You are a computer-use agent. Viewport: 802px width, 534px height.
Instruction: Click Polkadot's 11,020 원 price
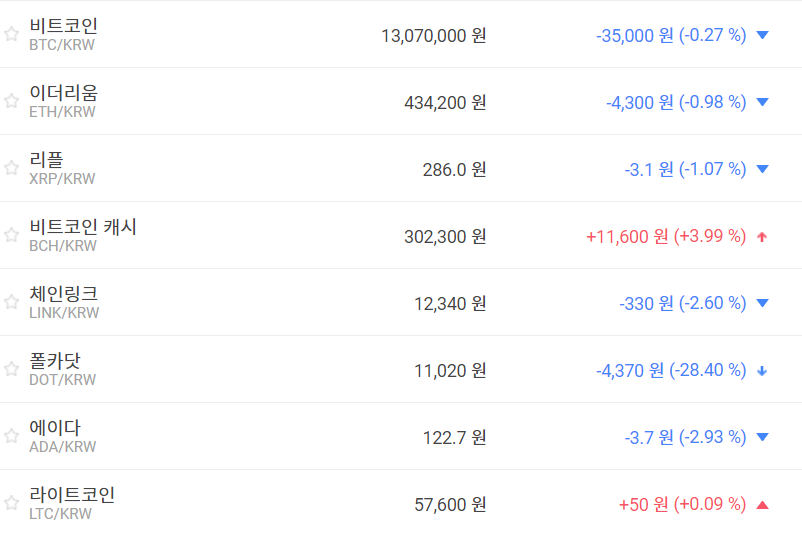pos(450,370)
